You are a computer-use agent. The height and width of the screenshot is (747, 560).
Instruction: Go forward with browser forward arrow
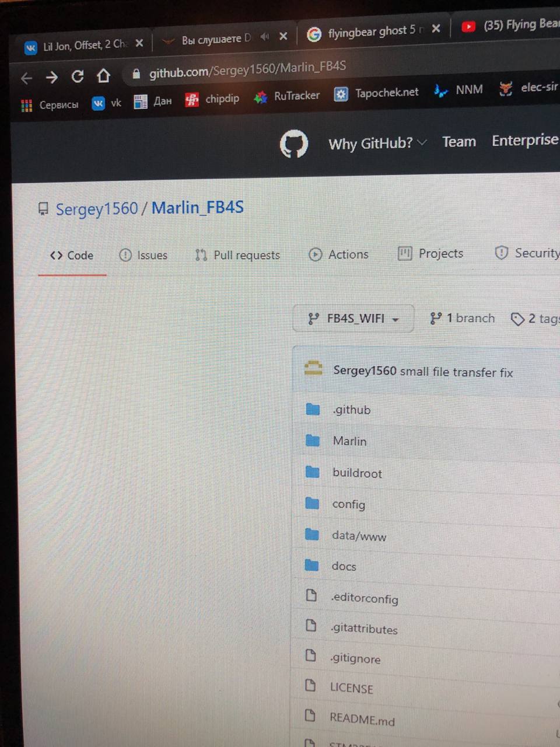[52, 77]
